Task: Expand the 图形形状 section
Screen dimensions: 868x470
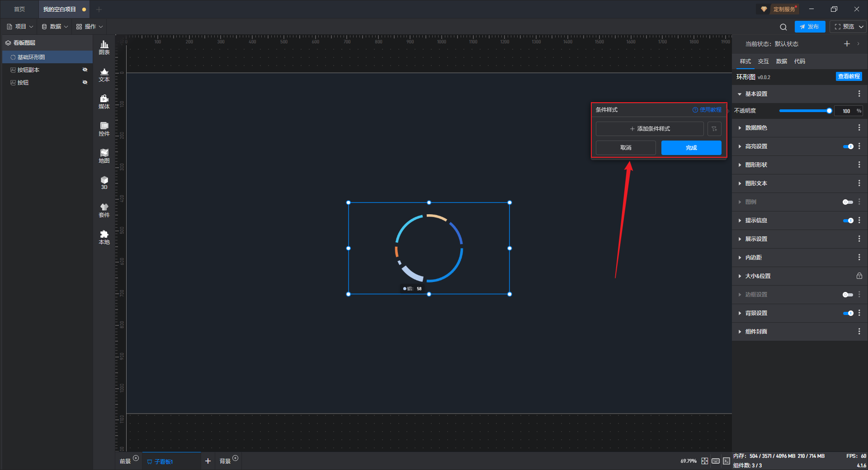Action: (x=756, y=165)
